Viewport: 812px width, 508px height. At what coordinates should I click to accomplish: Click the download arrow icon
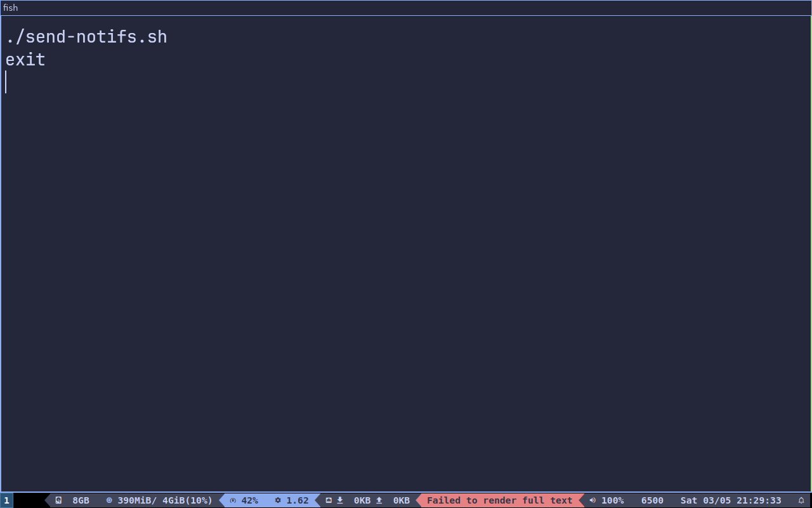[x=340, y=500]
